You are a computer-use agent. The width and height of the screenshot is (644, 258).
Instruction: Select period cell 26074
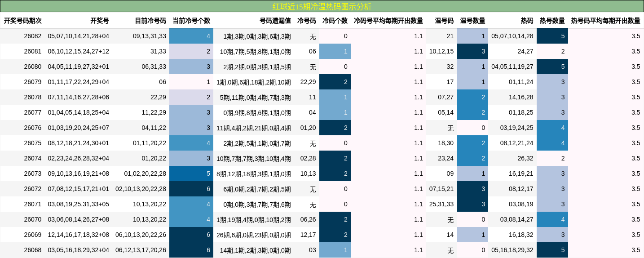click(x=33, y=158)
